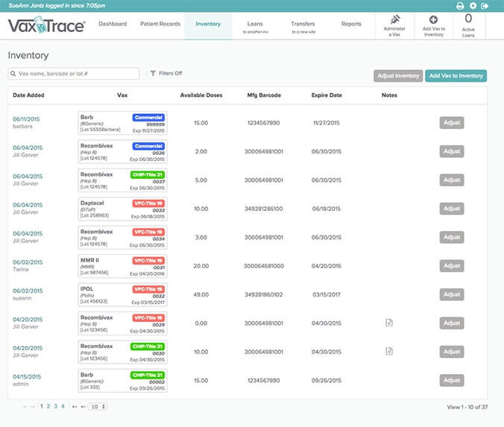The width and height of the screenshot is (504, 427).
Task: Go to next page arrow in pagination
Action: click(x=75, y=407)
